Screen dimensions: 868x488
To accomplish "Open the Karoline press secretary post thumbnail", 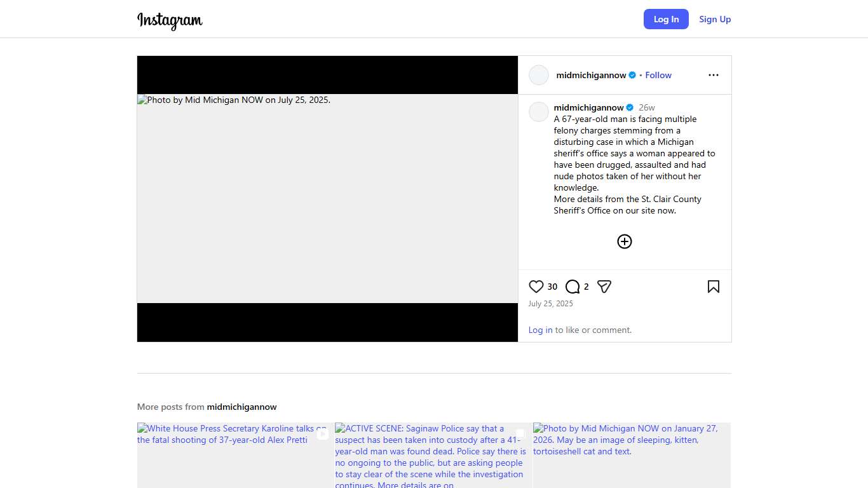I will point(234,455).
